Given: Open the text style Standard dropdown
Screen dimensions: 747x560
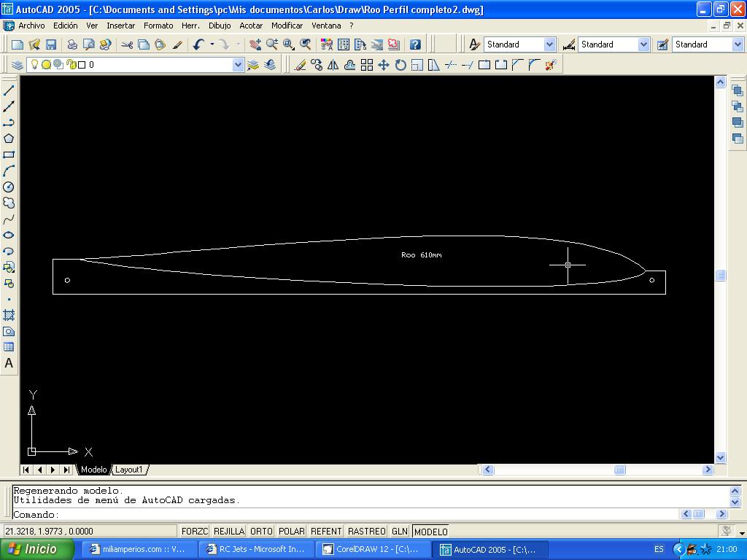Looking at the screenshot, I should pos(549,44).
